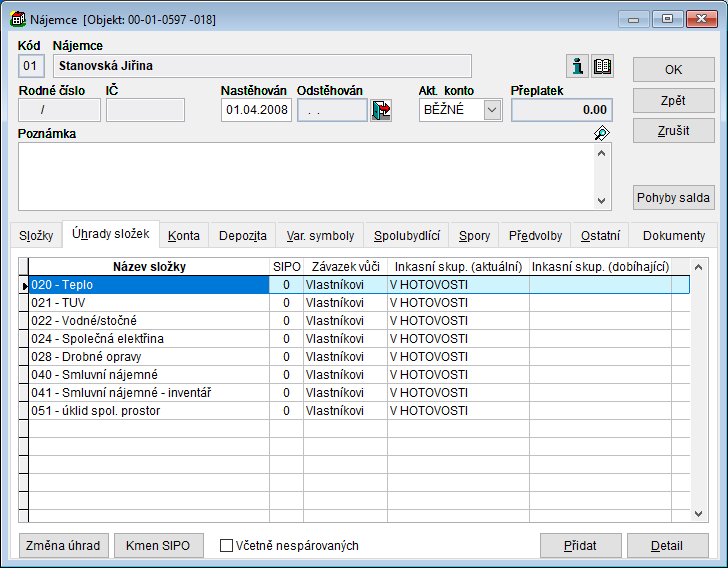This screenshot has width=728, height=568.
Task: Go to the Spolubydlící tab
Action: coord(407,236)
